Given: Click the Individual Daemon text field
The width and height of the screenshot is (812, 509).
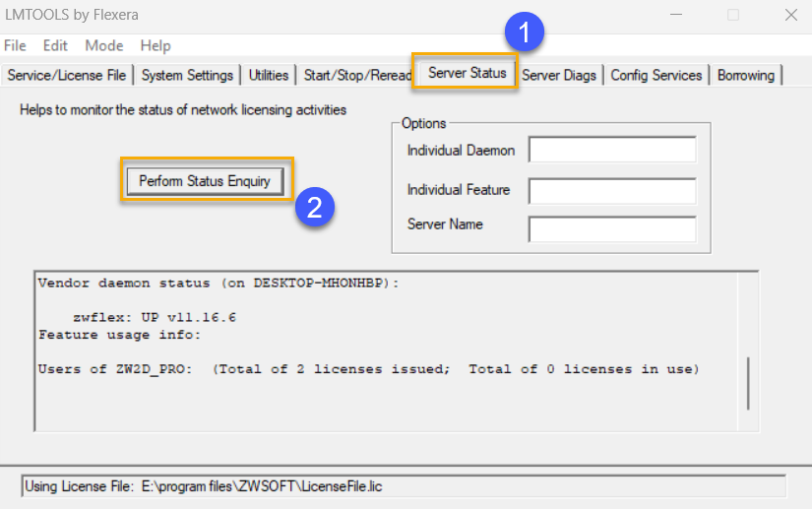Looking at the screenshot, I should [611, 150].
